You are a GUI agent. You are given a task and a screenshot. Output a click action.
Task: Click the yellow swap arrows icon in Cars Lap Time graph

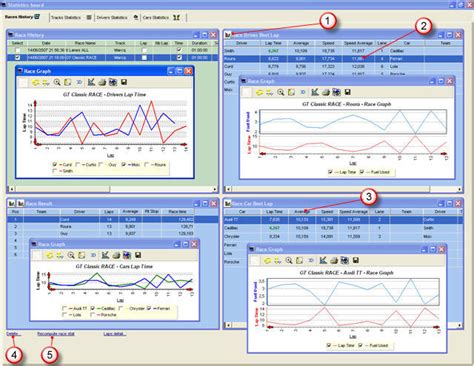[x=60, y=255]
